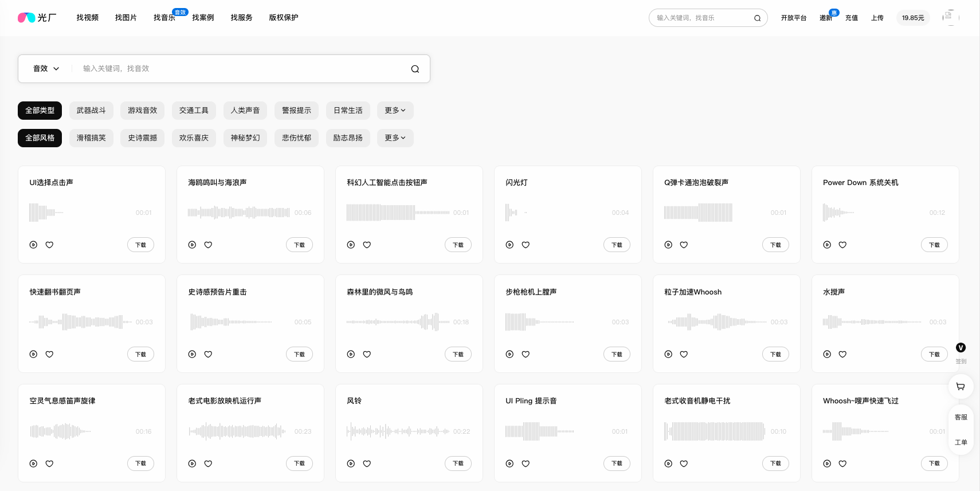Favorite the UI选择点击声 sound
Screen dimensions: 980x491
[x=49, y=245]
